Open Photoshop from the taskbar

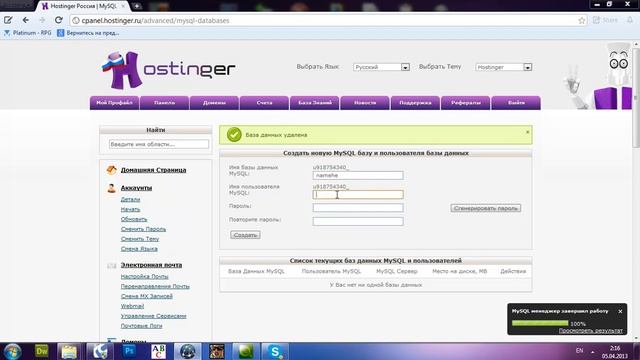tap(129, 351)
